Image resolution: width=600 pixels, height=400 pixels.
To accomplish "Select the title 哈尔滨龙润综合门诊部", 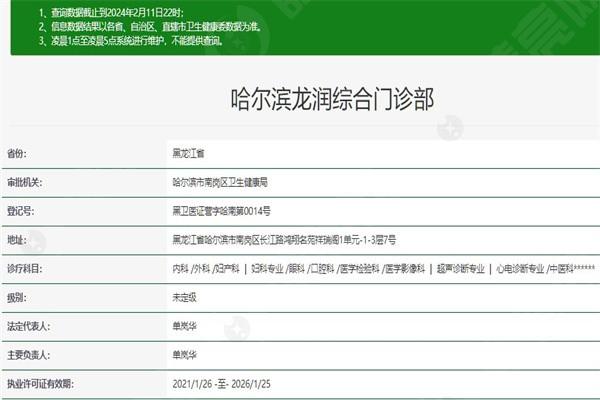I will tap(332, 99).
